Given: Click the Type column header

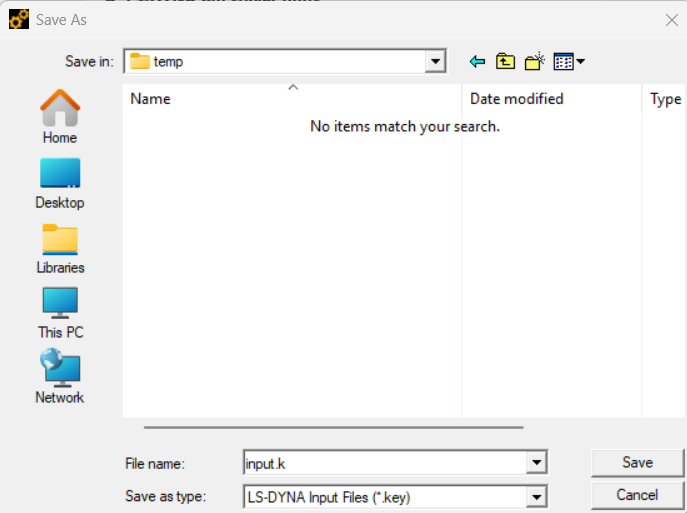Looking at the screenshot, I should [x=665, y=99].
